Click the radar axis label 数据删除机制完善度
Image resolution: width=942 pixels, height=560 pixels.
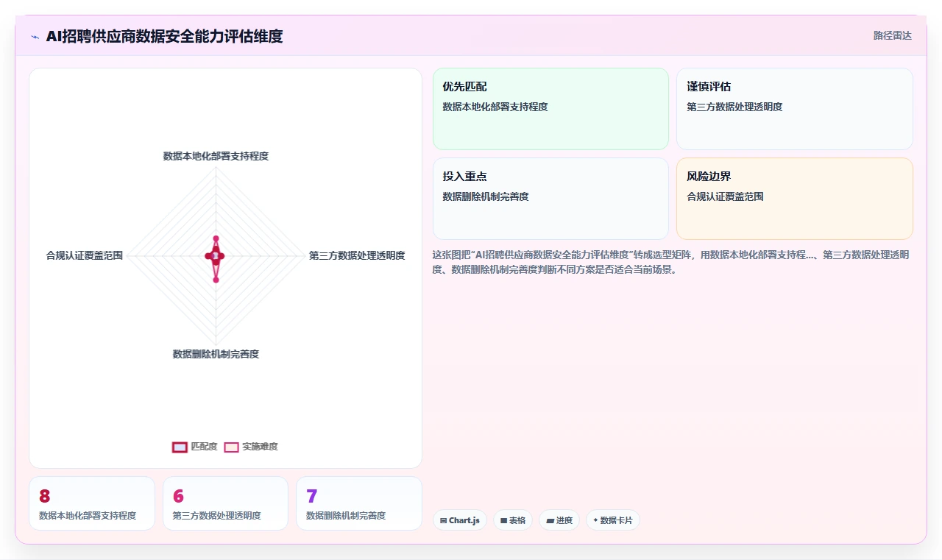pos(216,354)
